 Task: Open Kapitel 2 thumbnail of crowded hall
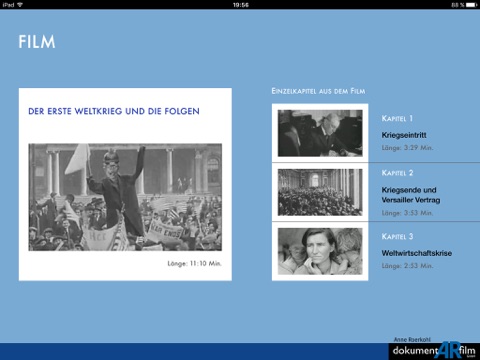[320, 192]
